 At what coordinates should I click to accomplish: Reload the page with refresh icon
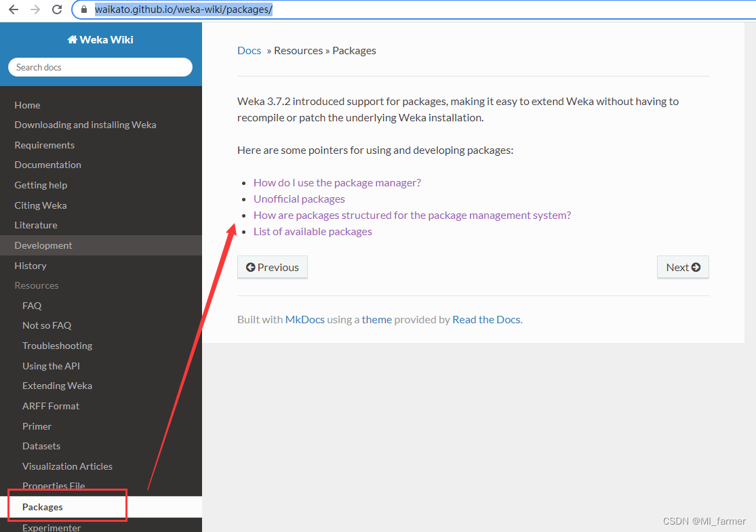(x=57, y=9)
